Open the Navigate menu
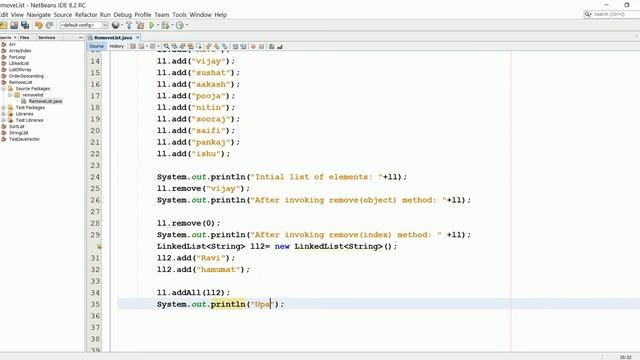The height and width of the screenshot is (360, 640). 39,15
